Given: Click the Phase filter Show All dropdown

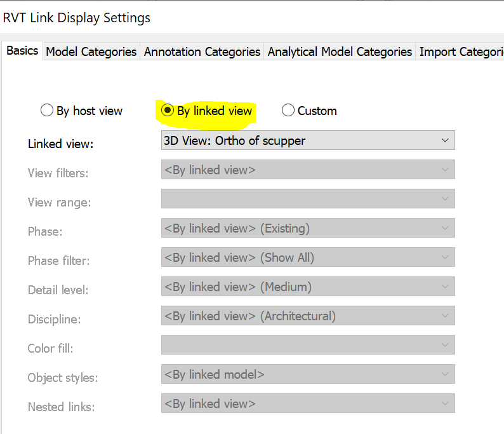Looking at the screenshot, I should 308,257.
